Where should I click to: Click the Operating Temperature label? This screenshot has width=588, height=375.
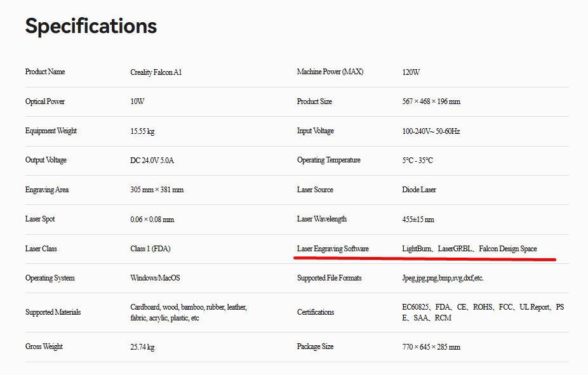(329, 160)
